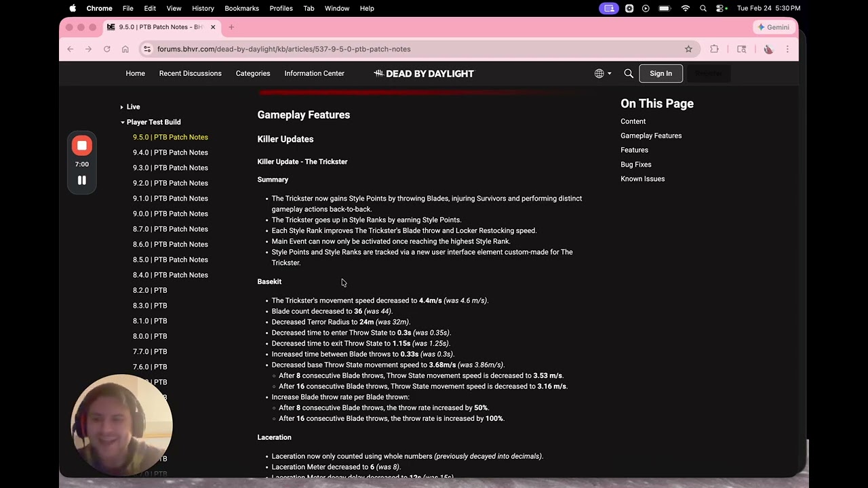Open the Apple menu
The width and height of the screenshot is (868, 488).
pyautogui.click(x=73, y=8)
